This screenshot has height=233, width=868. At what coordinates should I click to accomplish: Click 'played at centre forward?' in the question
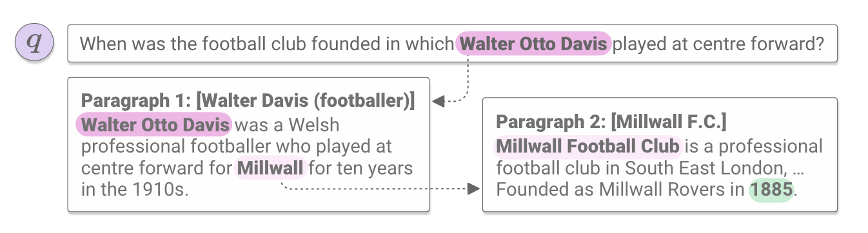718,44
